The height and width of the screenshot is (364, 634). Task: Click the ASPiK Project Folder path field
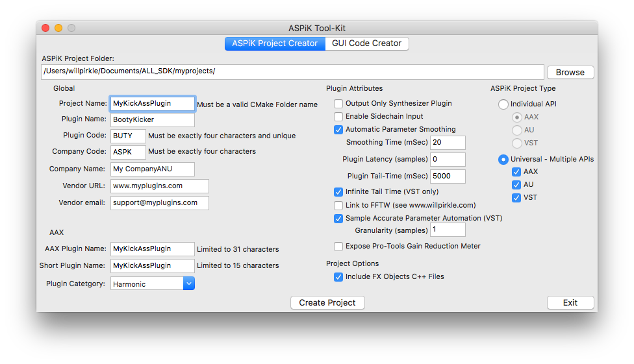pyautogui.click(x=292, y=71)
